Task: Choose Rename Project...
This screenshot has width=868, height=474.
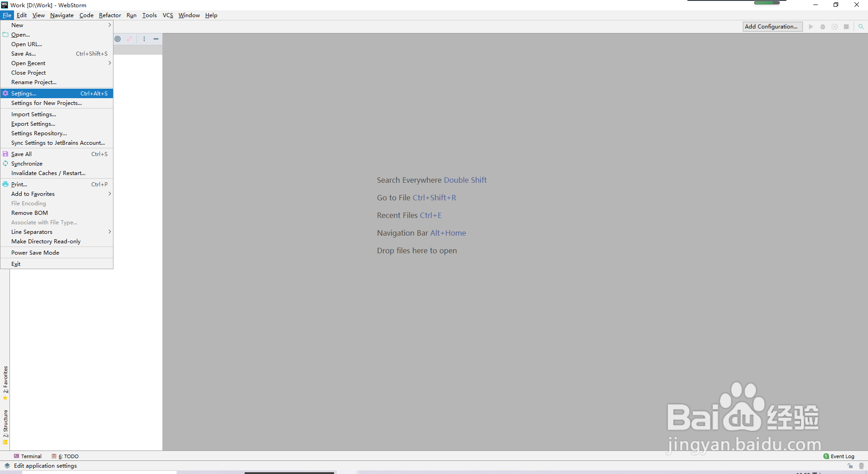Action: click(57, 82)
